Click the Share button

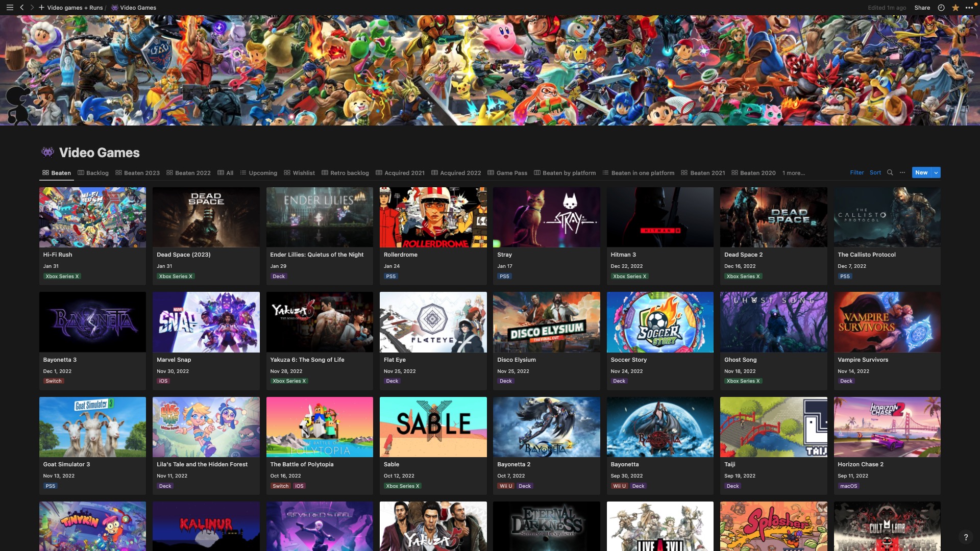(922, 8)
